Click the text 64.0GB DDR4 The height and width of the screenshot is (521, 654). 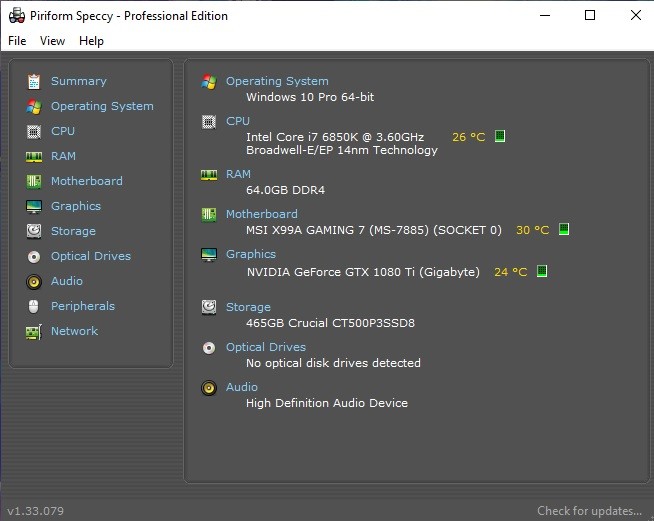point(285,190)
